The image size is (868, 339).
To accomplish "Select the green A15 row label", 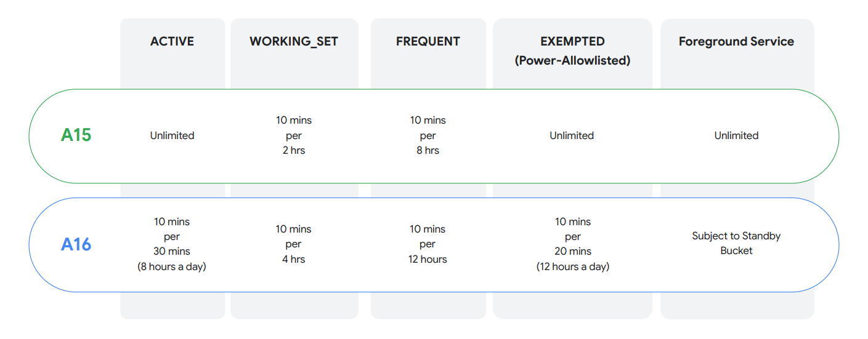I will [x=76, y=135].
